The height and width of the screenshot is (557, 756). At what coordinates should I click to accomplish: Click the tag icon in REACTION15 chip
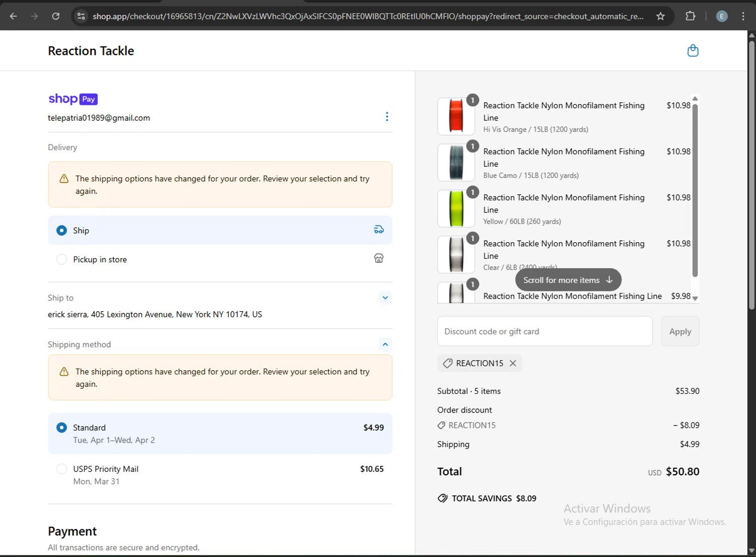tap(447, 363)
